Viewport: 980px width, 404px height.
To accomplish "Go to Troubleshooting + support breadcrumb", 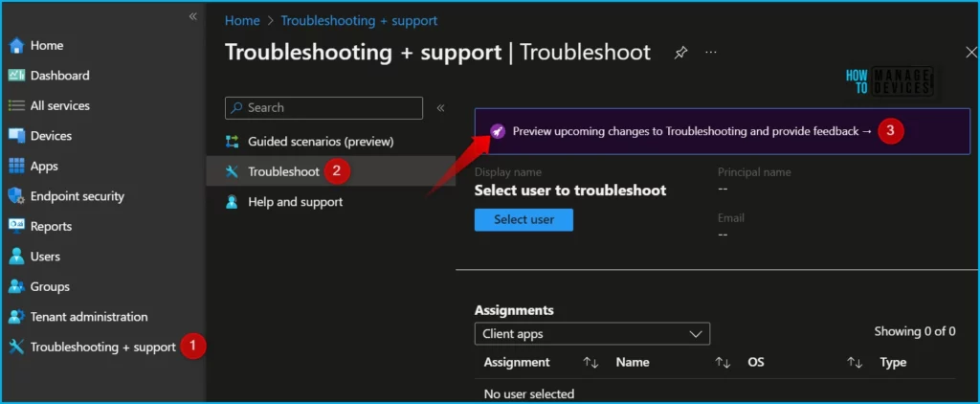I will tap(359, 21).
